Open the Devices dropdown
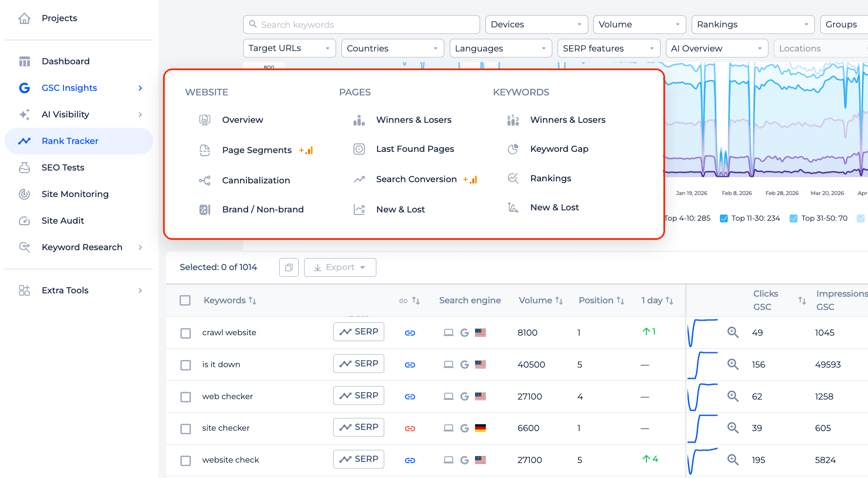Image resolution: width=868 pixels, height=478 pixels. [536, 24]
